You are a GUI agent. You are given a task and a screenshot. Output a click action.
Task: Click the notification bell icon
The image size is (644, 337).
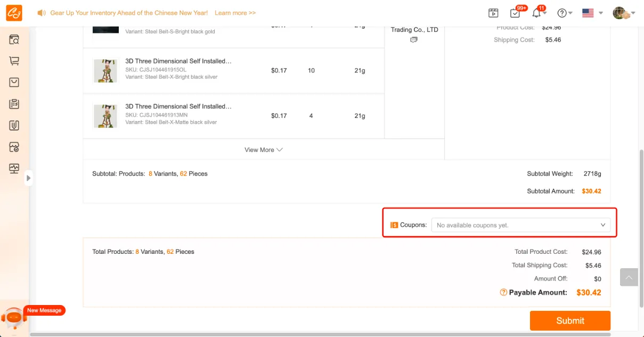click(x=536, y=13)
